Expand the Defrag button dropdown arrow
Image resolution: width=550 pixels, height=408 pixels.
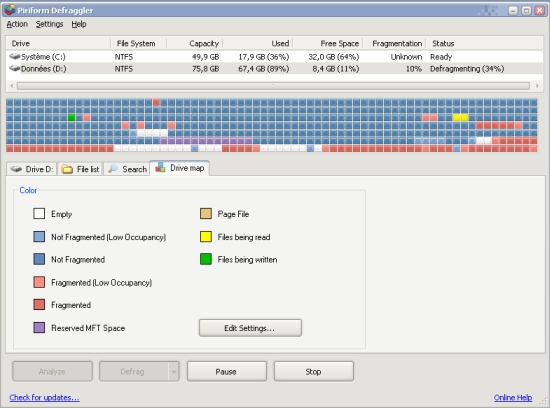[174, 372]
